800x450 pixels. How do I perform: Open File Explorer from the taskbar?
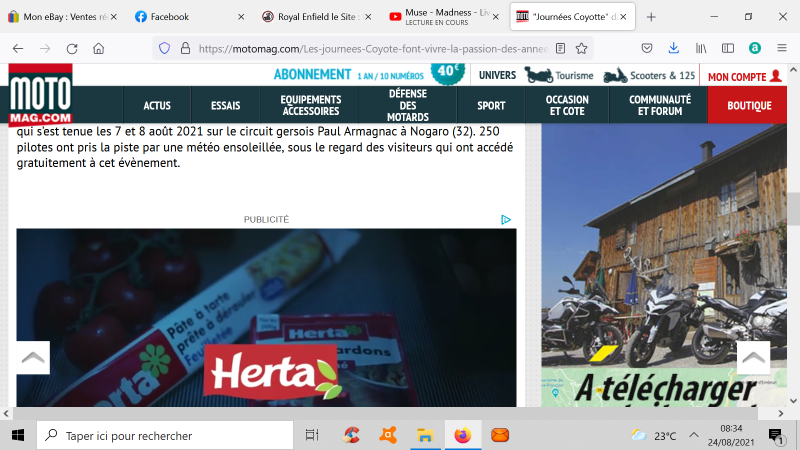click(x=425, y=435)
